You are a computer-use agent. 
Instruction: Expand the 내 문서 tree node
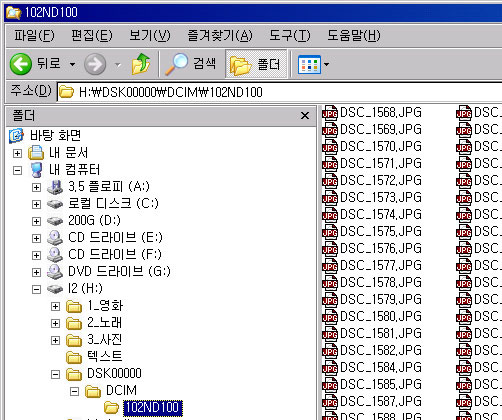17,153
